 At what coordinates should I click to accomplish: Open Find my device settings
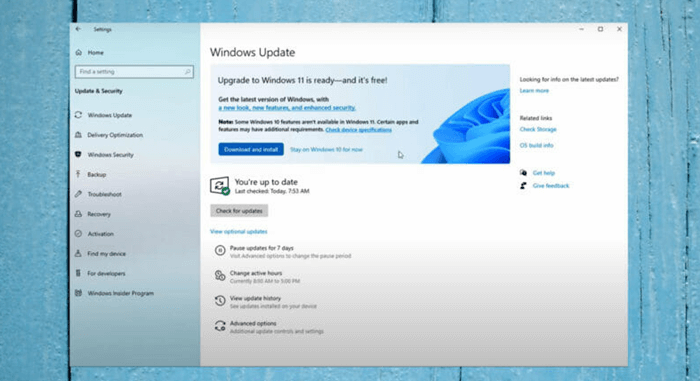[107, 253]
